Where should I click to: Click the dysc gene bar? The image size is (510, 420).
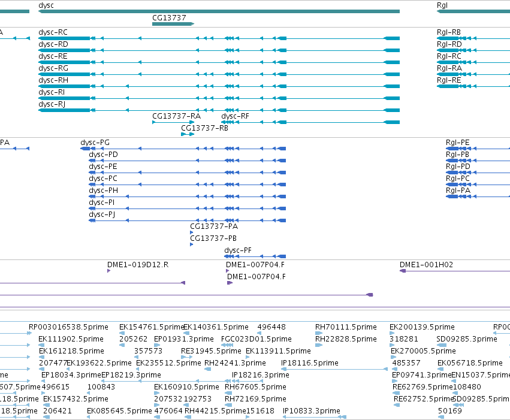click(219, 11)
